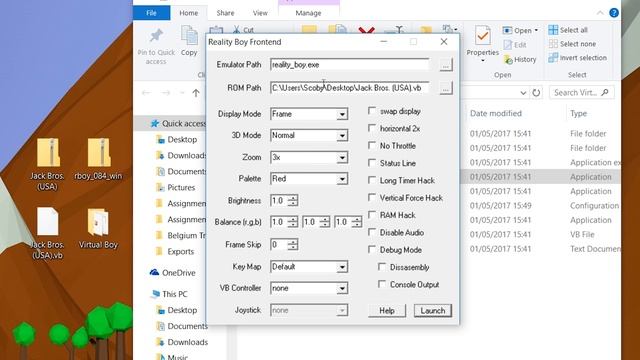Switch to the Home ribbon tab

tap(189, 13)
